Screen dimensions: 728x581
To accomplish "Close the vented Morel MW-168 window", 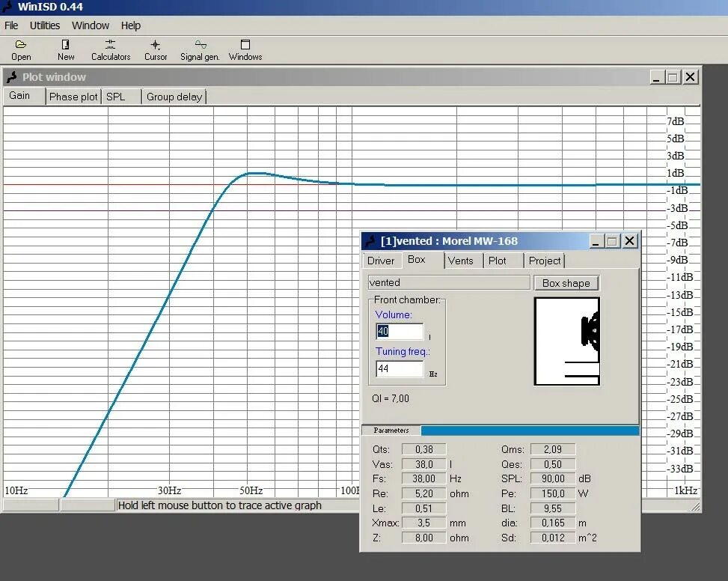I will [629, 241].
